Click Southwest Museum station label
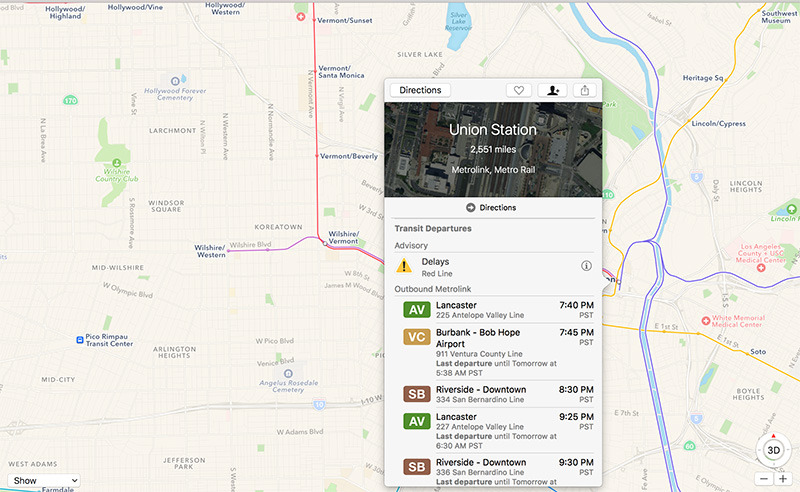The height and width of the screenshot is (492, 800). point(779,17)
